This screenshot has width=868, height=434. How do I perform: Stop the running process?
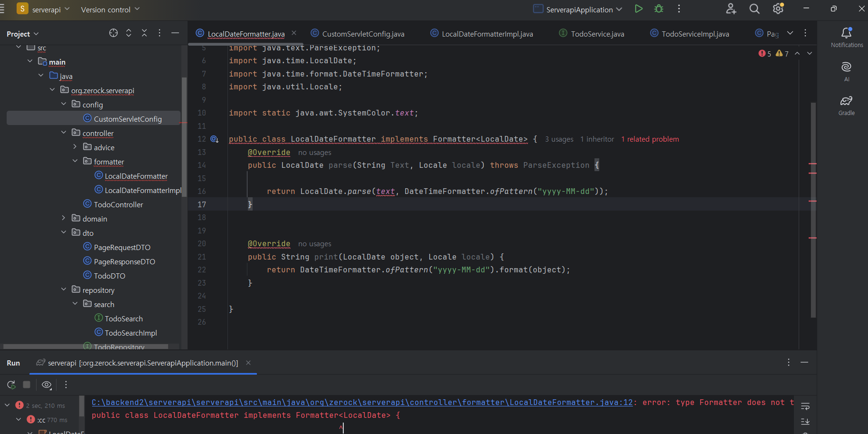[x=27, y=385]
